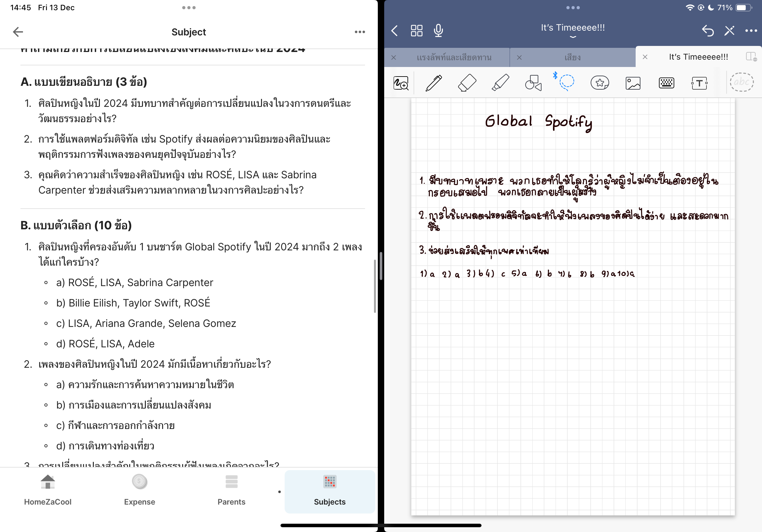The image size is (762, 532).
Task: Select the Text box tool
Action: click(x=699, y=83)
